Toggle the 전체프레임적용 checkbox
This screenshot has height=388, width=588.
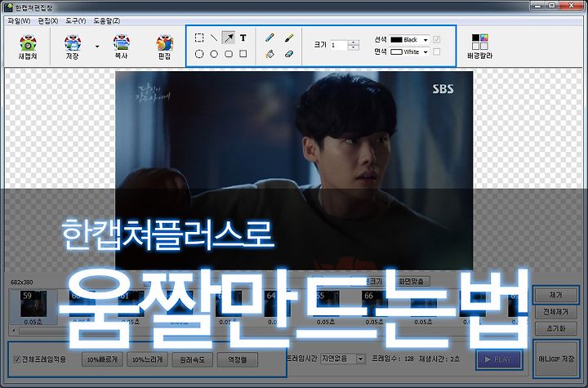(17, 359)
